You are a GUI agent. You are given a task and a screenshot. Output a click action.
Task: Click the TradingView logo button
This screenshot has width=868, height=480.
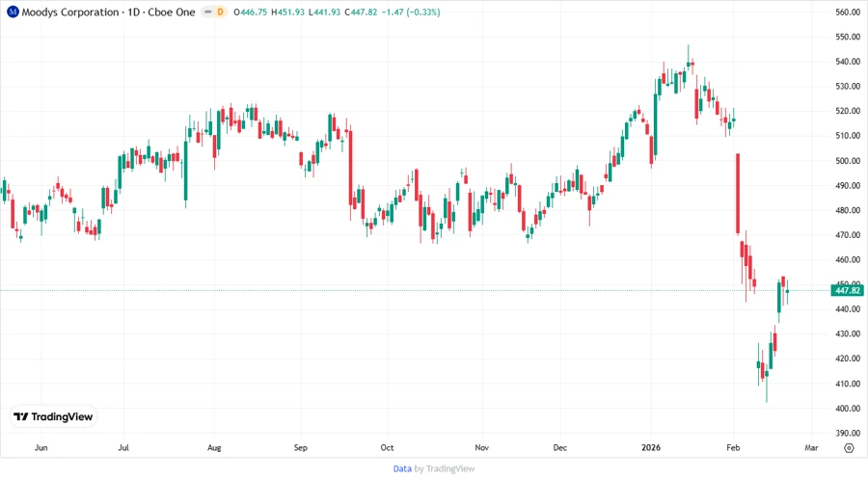53,416
